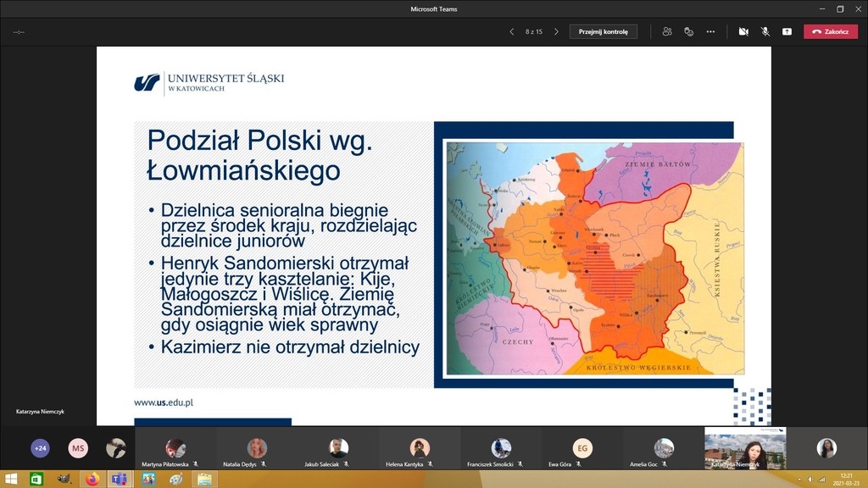Click the slide title Podział Polski wg. Łowmiańskiego
This screenshot has height=488, width=868.
pyautogui.click(x=259, y=155)
